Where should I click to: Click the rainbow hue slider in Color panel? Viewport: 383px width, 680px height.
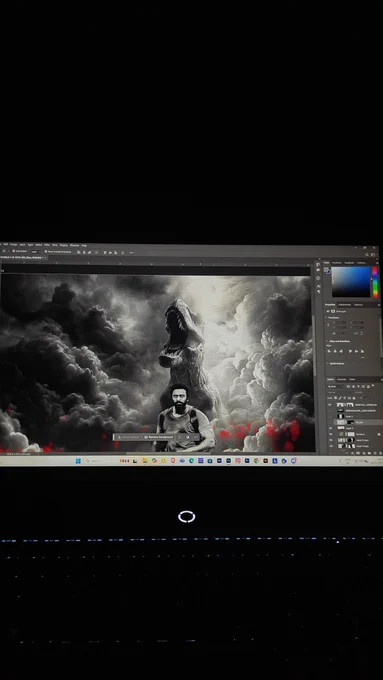point(375,281)
